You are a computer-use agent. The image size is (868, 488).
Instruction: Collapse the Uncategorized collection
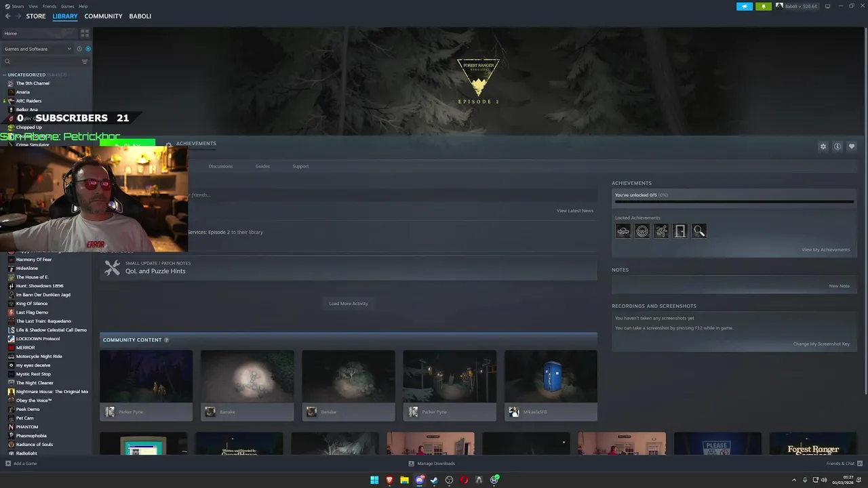point(4,75)
